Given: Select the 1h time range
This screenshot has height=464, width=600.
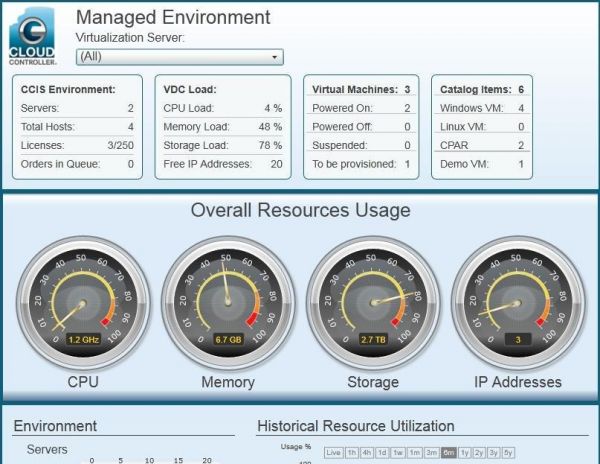Looking at the screenshot, I should (352, 452).
